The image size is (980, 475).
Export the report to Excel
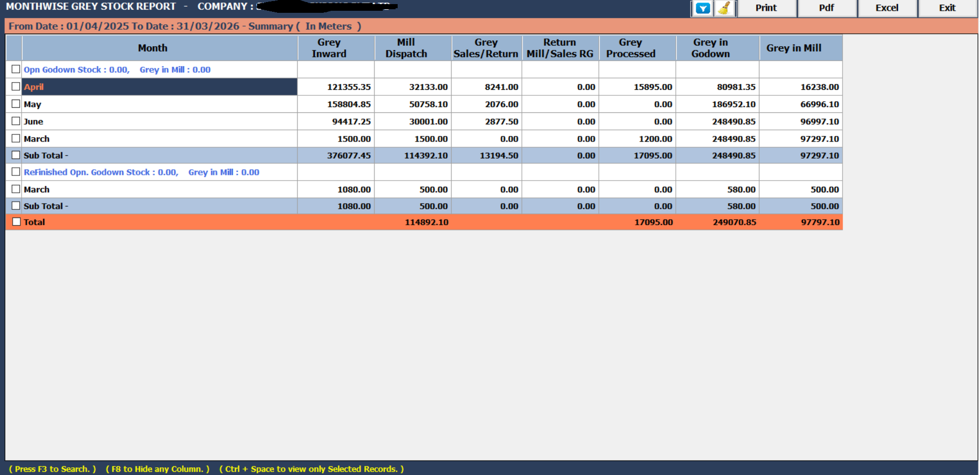tap(887, 8)
